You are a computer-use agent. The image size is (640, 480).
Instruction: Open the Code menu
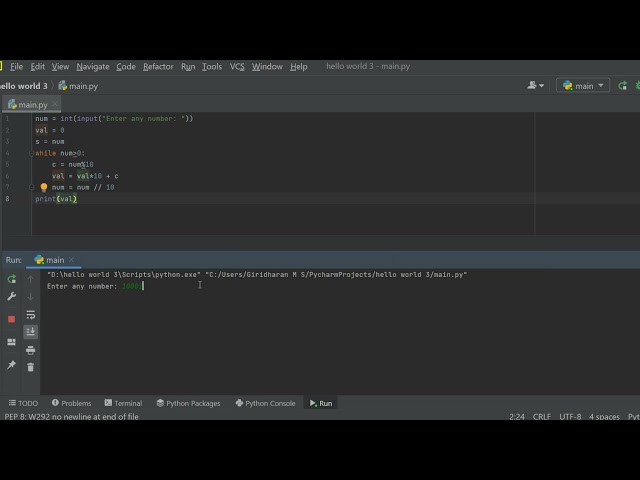(126, 67)
